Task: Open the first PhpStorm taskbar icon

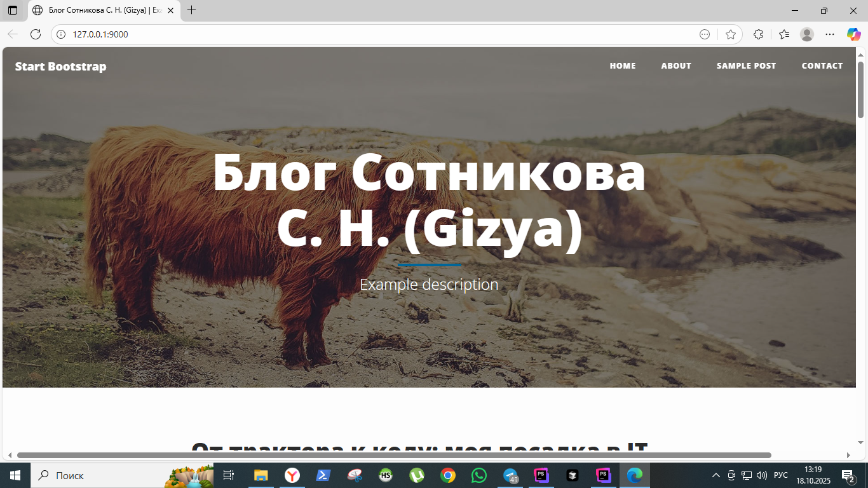Action: click(541, 475)
